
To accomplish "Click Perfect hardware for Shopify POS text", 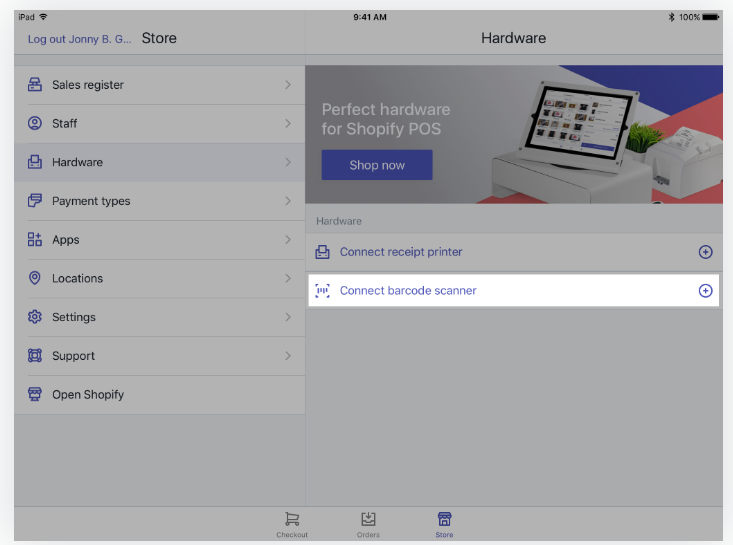I will click(x=386, y=119).
